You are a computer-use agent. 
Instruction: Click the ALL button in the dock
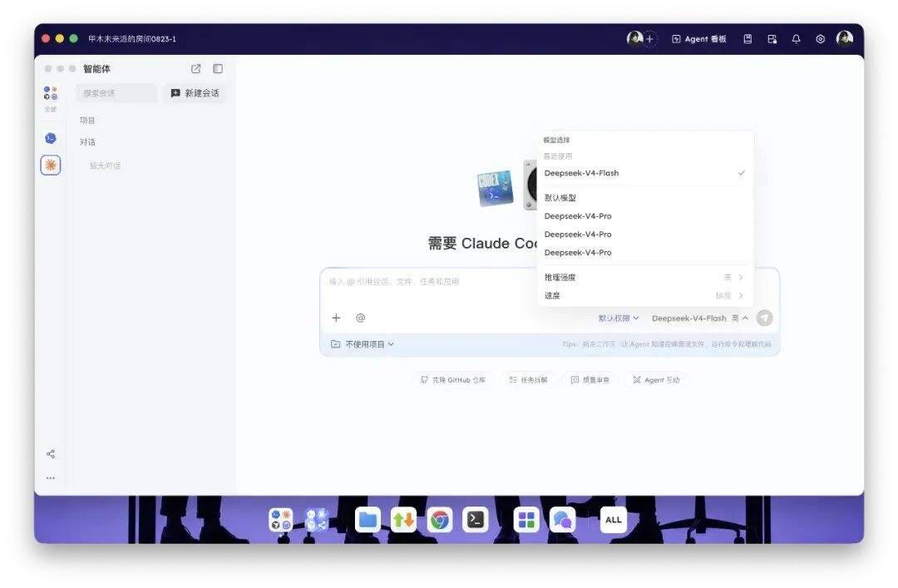tap(614, 520)
